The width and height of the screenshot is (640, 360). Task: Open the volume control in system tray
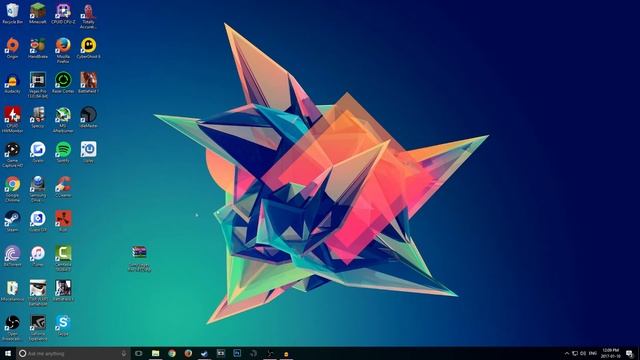(583, 353)
